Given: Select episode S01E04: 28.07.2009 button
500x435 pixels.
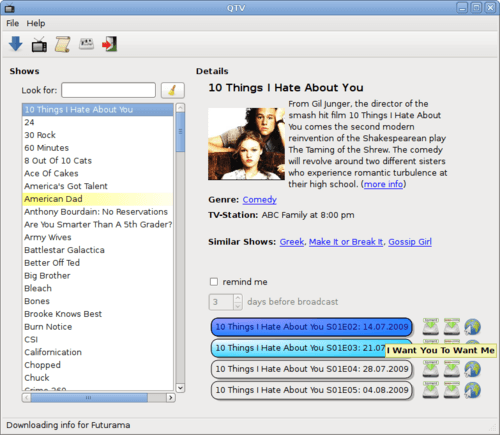Looking at the screenshot, I should (x=312, y=369).
